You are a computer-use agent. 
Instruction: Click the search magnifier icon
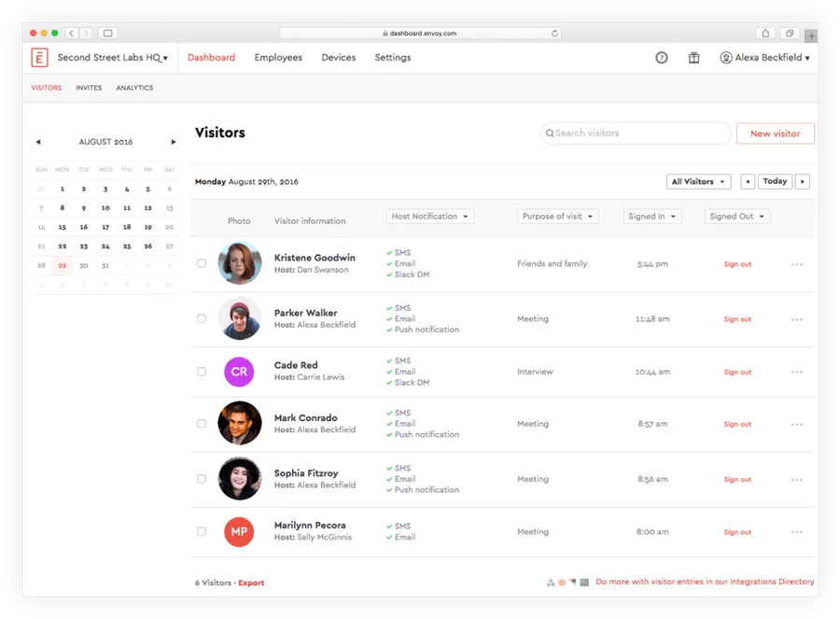[550, 134]
